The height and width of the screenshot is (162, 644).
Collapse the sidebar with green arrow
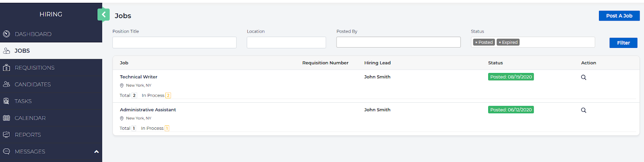pos(103,15)
